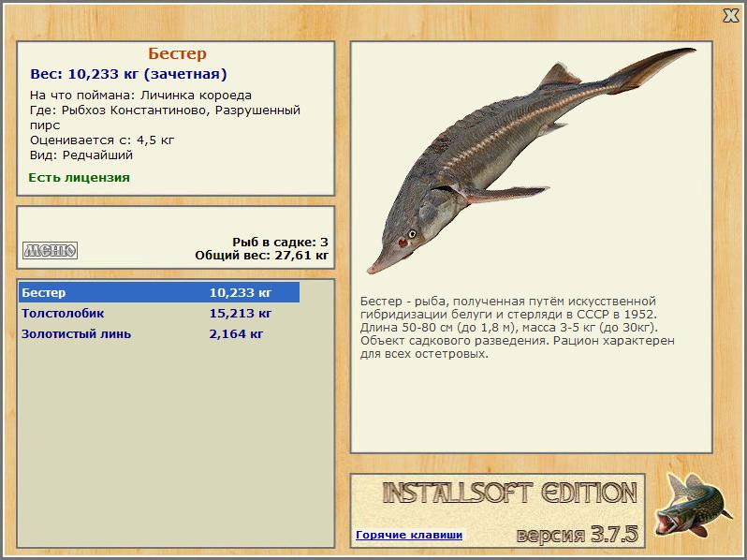Select Бестер row in fish list
Image resolution: width=747 pixels, height=560 pixels.
point(159,292)
